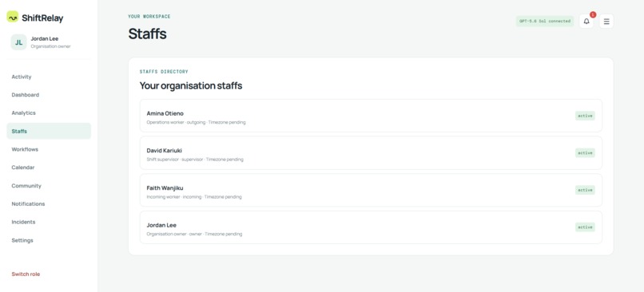The height and width of the screenshot is (292, 644).
Task: Click the Organisation owner subtitle under profile
Action: coord(50,46)
